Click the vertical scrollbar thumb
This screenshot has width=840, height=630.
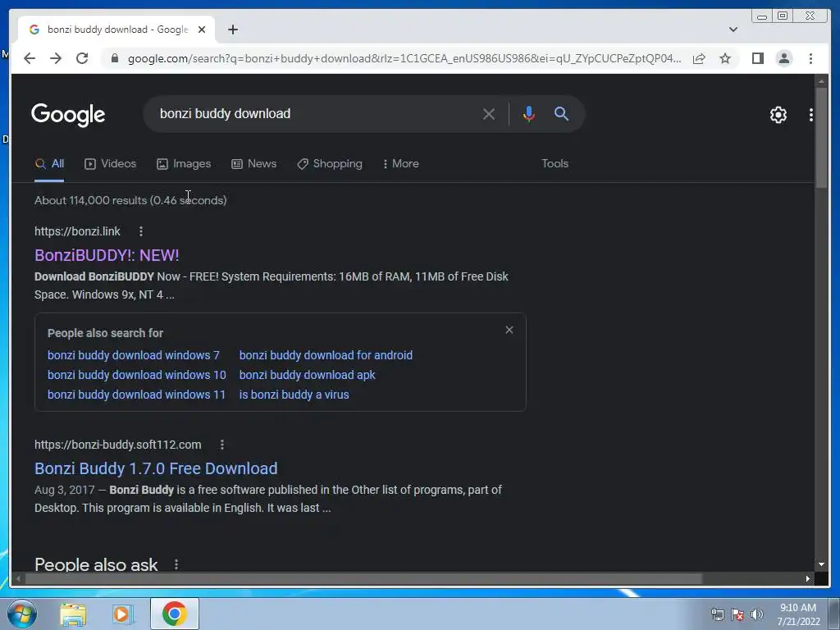821,137
